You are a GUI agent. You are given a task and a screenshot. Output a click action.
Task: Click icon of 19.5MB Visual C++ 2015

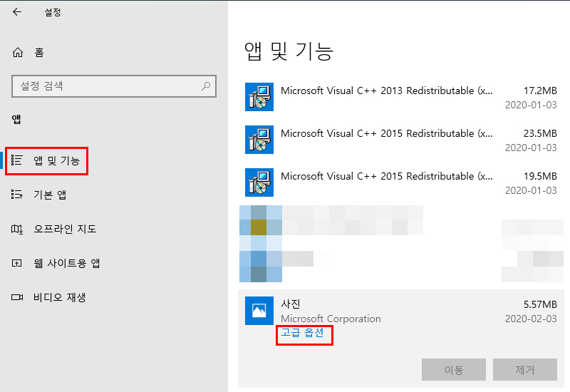pos(259,182)
